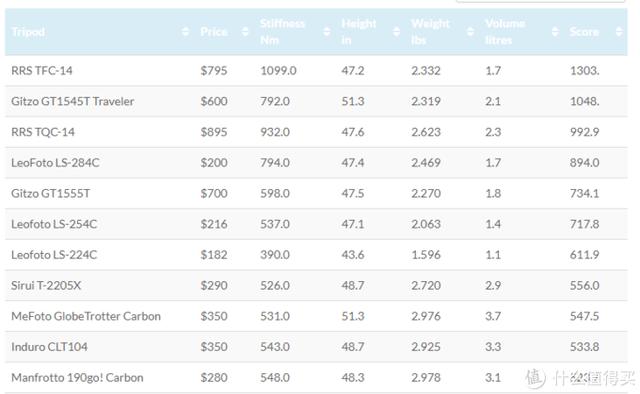Click the 1303. score value
640x394 pixels.
584,71
